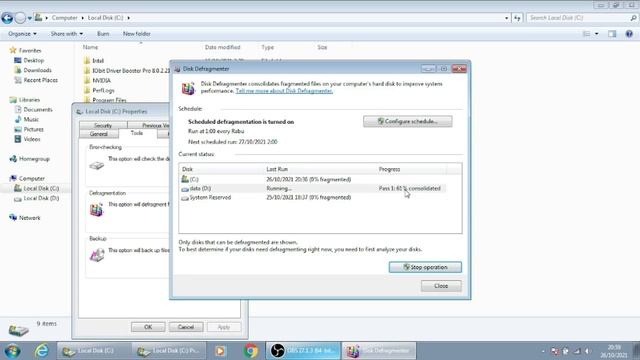
Task: Open the media player taskbar icon
Action: [x=220, y=351]
